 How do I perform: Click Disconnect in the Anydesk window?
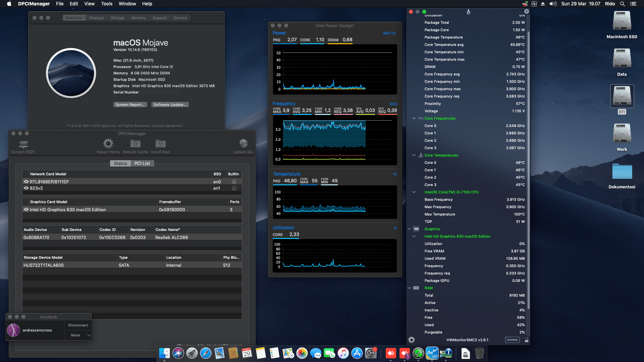click(78, 325)
